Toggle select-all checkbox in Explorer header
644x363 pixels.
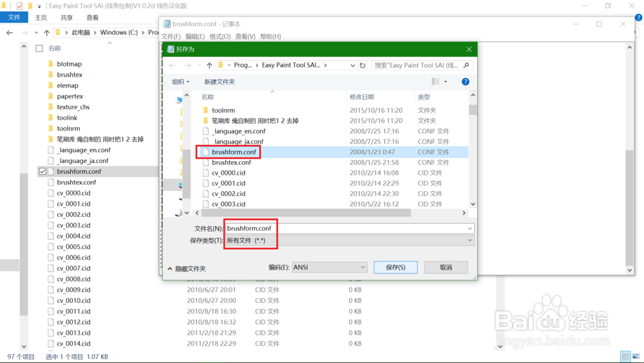(39, 48)
